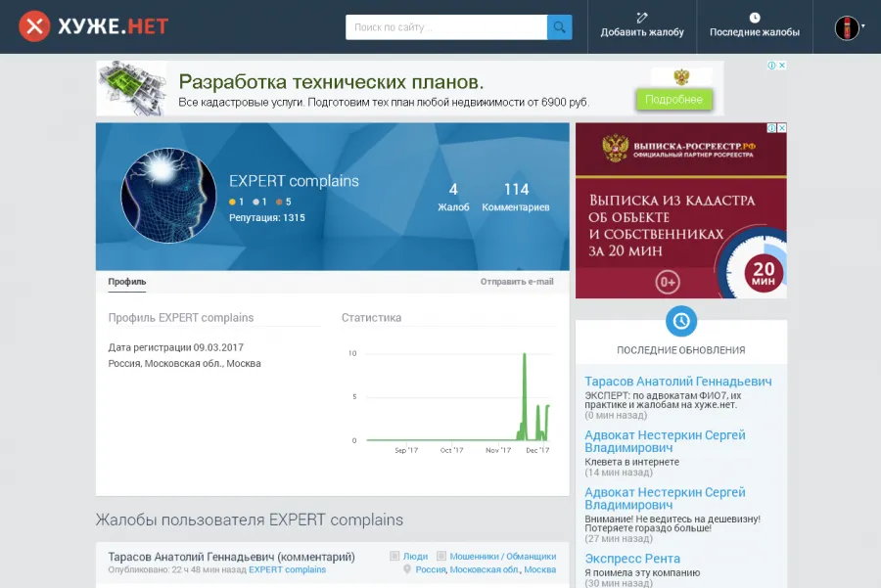
Task: Click the pencil icon above Добавить жалобу
Action: (x=641, y=18)
